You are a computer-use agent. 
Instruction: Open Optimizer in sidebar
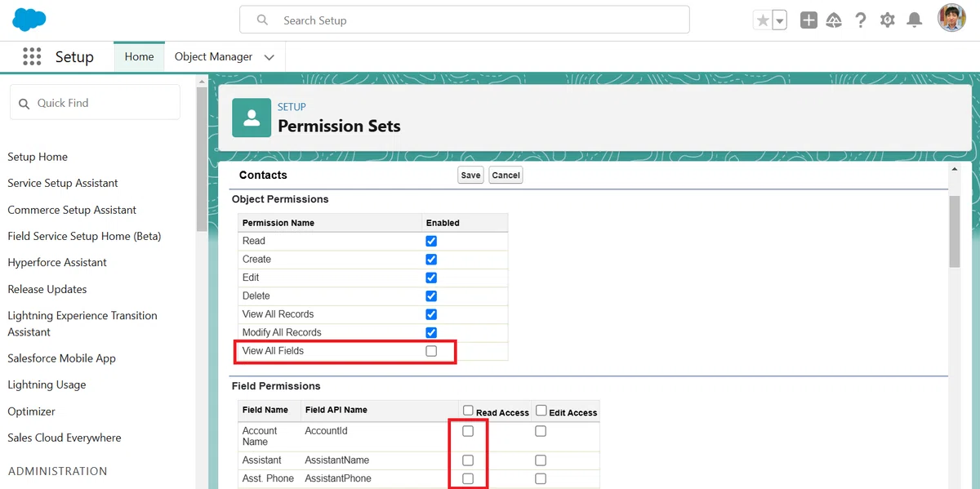tap(32, 411)
